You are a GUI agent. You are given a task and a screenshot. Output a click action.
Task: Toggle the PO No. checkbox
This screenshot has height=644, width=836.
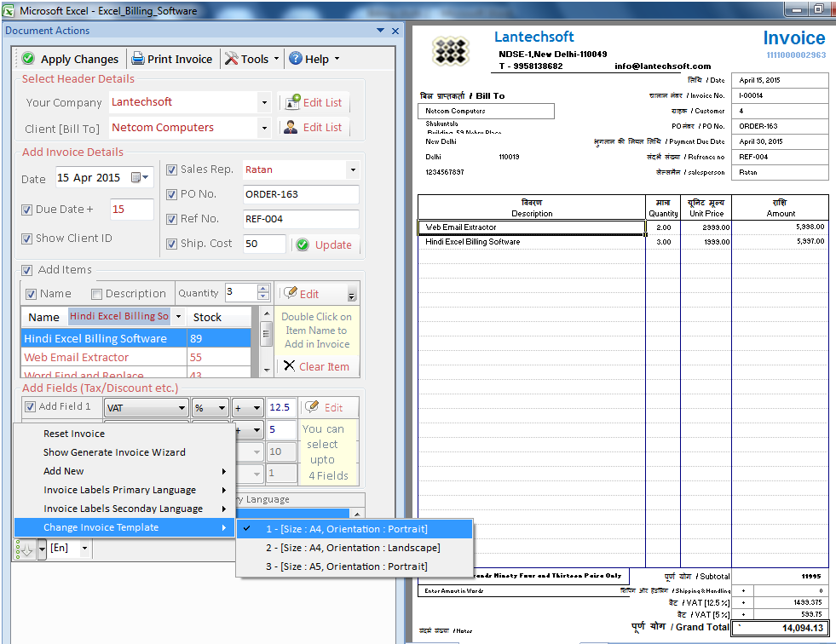(171, 194)
